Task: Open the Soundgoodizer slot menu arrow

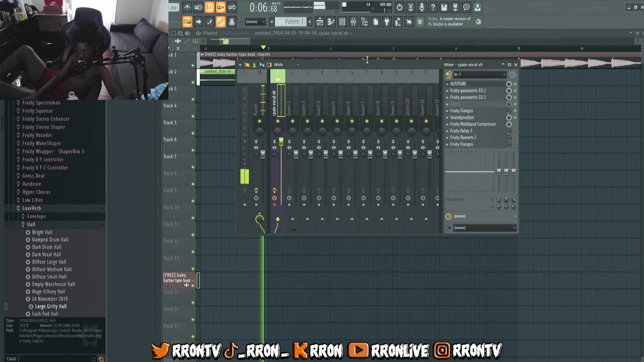Action: [x=447, y=117]
